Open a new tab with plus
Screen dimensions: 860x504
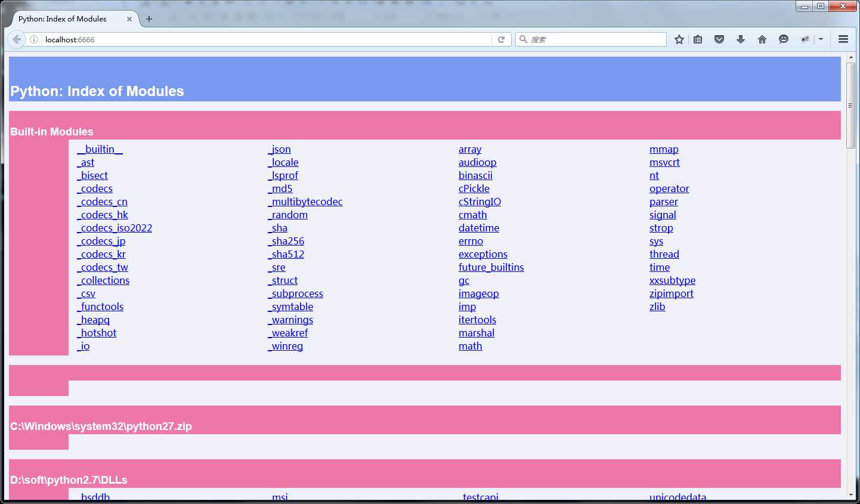coord(149,19)
